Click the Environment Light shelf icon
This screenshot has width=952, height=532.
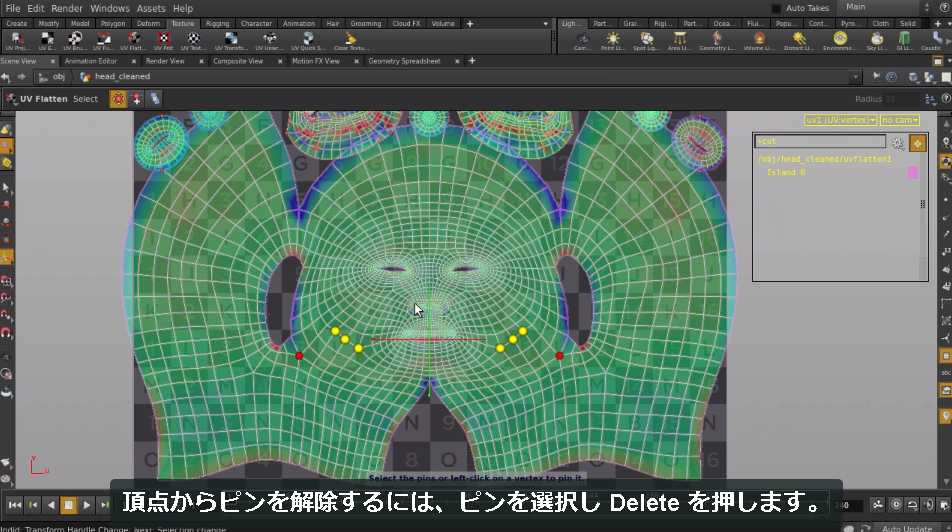(840, 41)
